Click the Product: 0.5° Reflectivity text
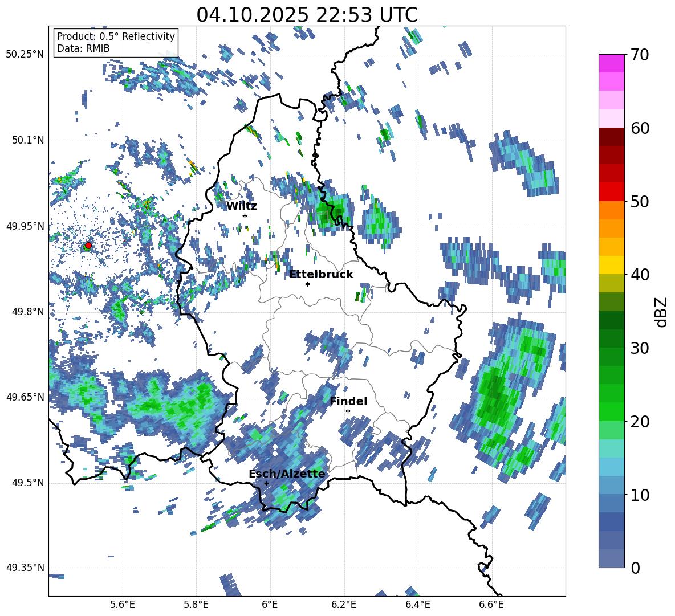Viewport: 675px width, 616px height. click(116, 36)
